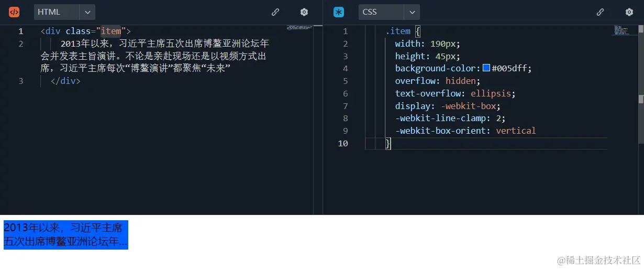Click the orange HTML logo icon
Viewport: 644px width, 269px height.
[14, 12]
